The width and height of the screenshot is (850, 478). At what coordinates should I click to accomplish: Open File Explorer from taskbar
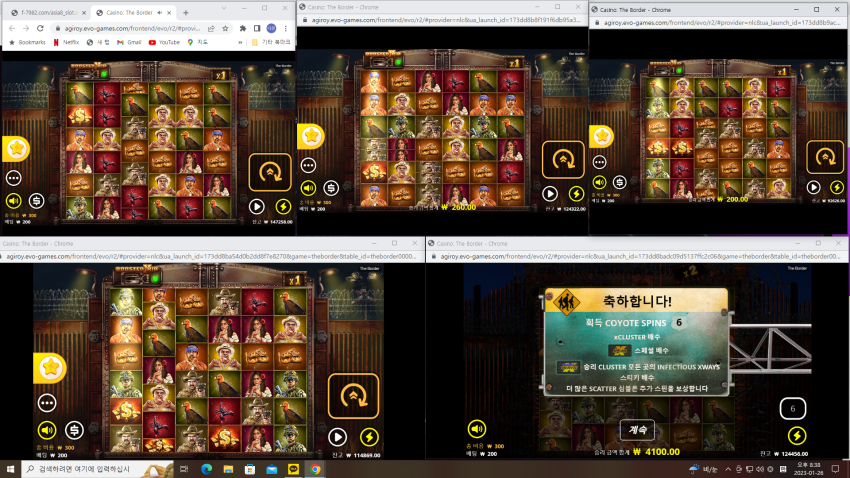(x=228, y=469)
